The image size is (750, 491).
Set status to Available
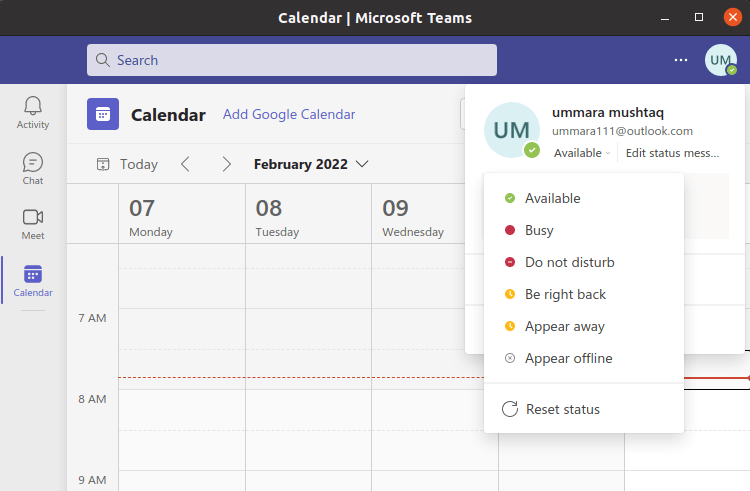[x=584, y=198]
